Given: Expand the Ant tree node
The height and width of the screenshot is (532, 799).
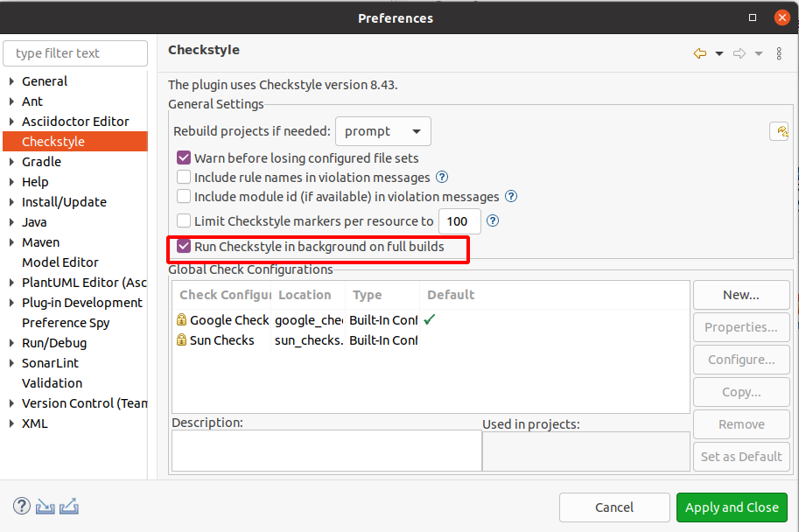Looking at the screenshot, I should point(11,101).
